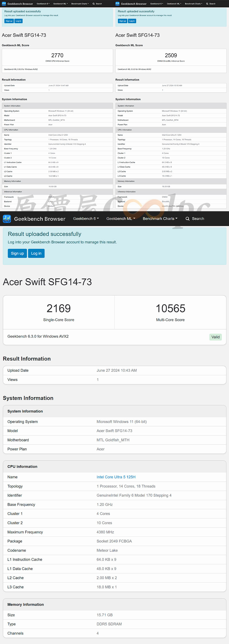The height and width of the screenshot is (644, 229).
Task: Click upload date 'June 27 2024 10:43 AM'
Action: point(117,370)
